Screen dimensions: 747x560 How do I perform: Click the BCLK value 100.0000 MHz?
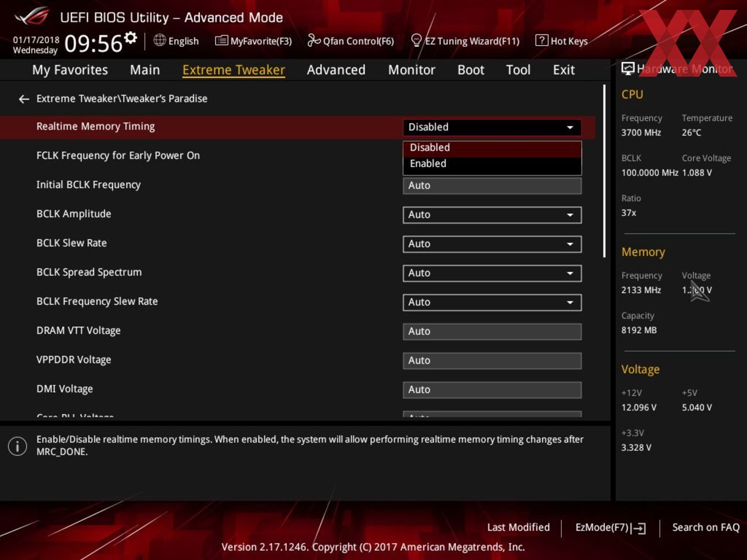(650, 172)
